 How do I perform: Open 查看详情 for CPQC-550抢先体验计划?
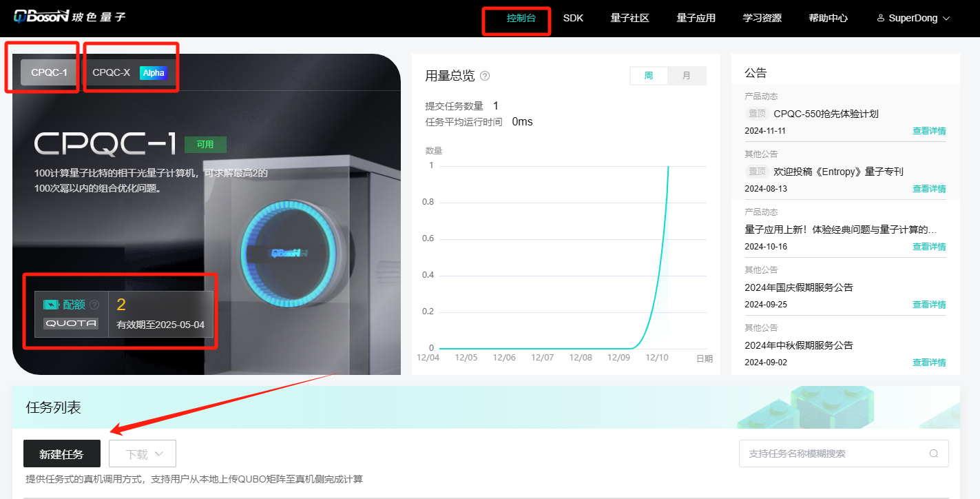pyautogui.click(x=929, y=131)
